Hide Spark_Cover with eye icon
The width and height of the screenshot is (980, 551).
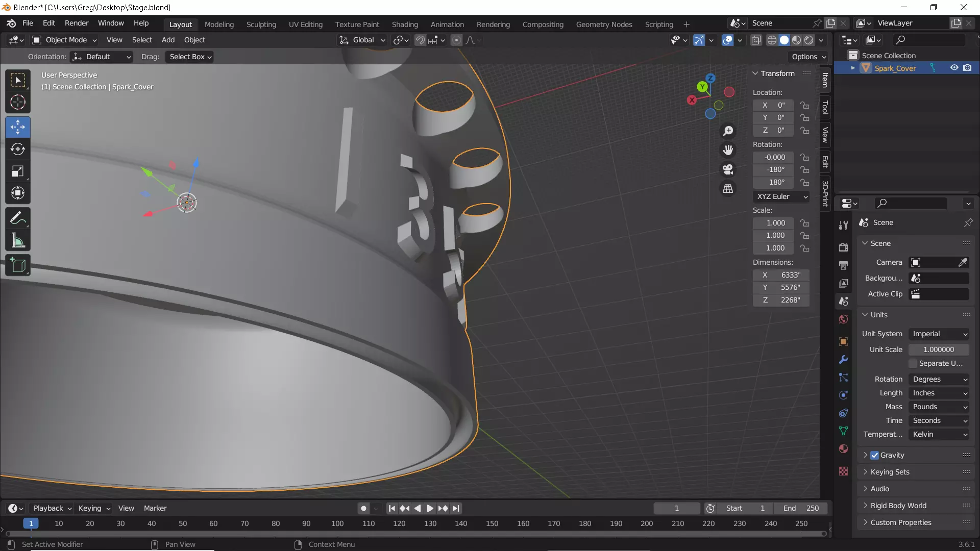954,68
